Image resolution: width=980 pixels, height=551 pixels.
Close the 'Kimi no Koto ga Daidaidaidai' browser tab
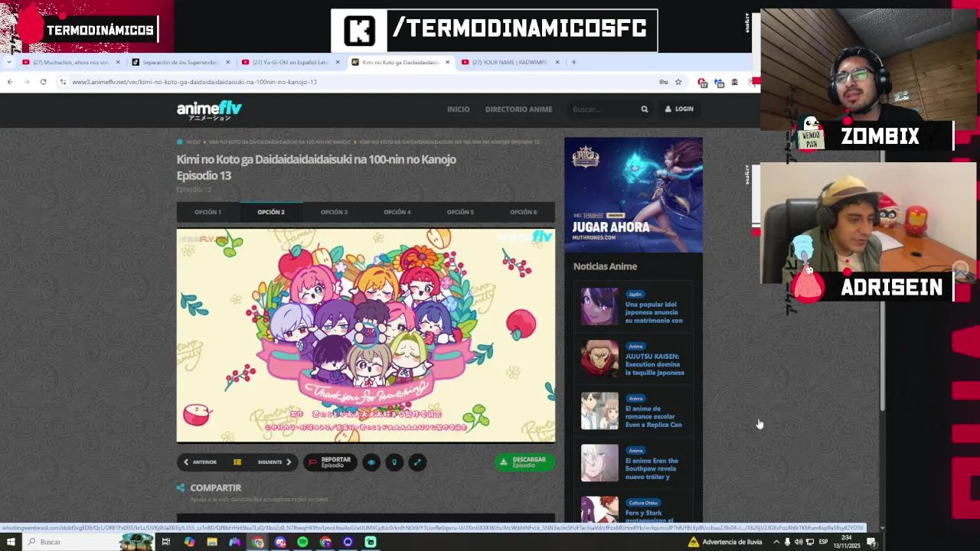click(x=447, y=62)
